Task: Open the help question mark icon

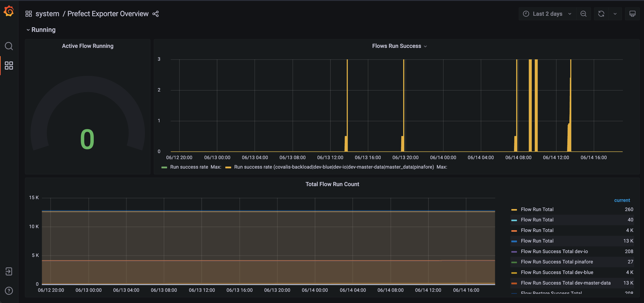Action: coord(9,290)
